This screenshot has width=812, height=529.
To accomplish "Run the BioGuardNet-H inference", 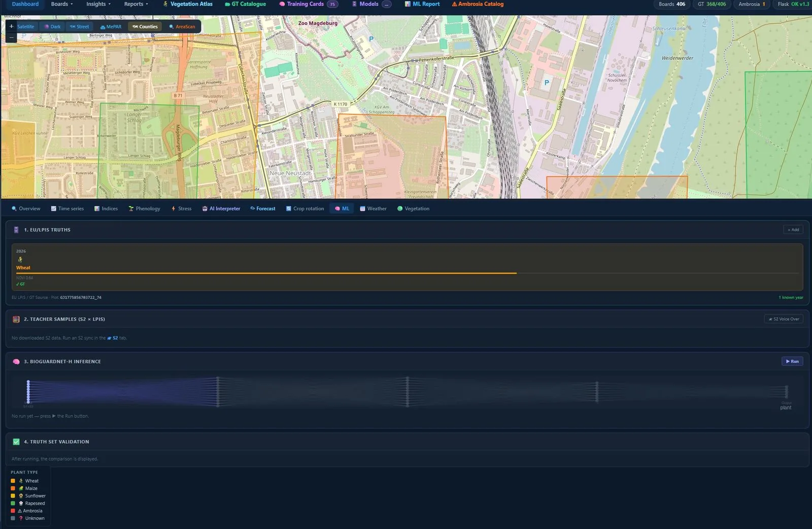I will [x=792, y=361].
